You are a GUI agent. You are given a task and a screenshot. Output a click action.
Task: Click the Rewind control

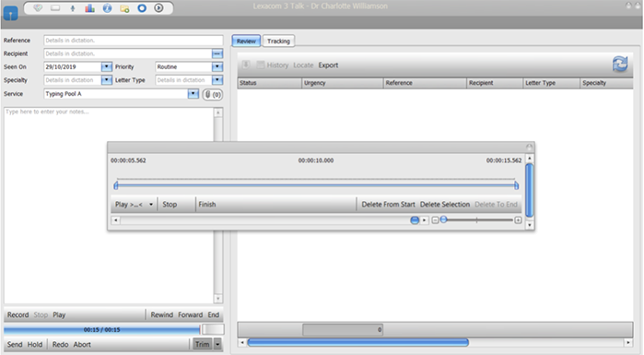coord(162,314)
